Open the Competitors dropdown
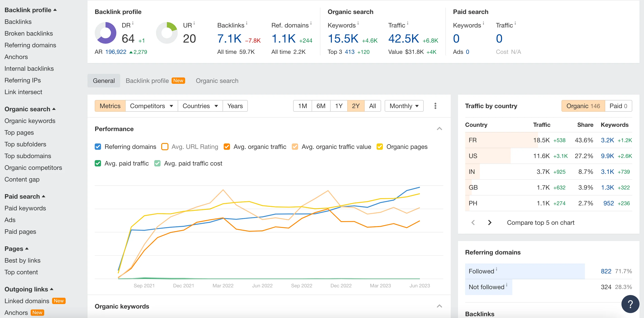The width and height of the screenshot is (644, 318). click(x=152, y=106)
